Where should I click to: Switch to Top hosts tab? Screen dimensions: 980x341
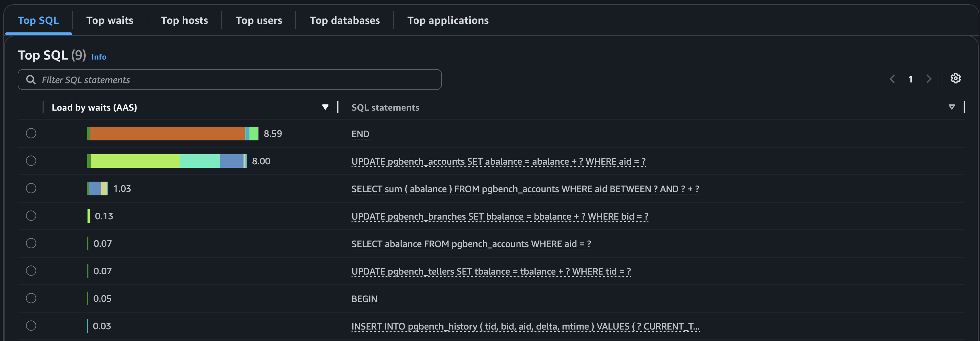[184, 20]
